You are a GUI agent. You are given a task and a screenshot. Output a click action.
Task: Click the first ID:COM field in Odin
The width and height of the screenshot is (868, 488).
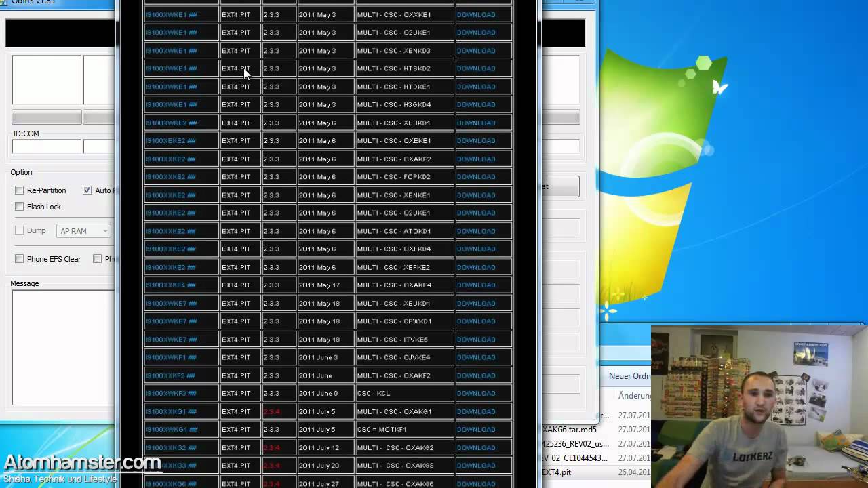coord(46,146)
